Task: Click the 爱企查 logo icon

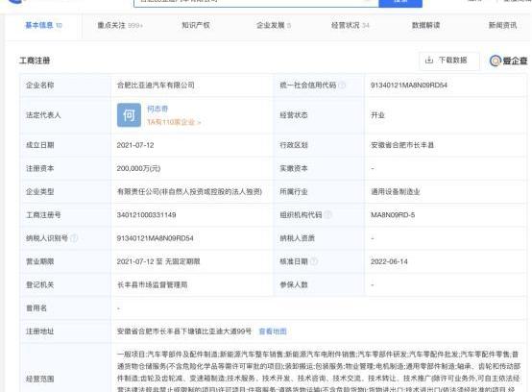Action: pos(495,61)
